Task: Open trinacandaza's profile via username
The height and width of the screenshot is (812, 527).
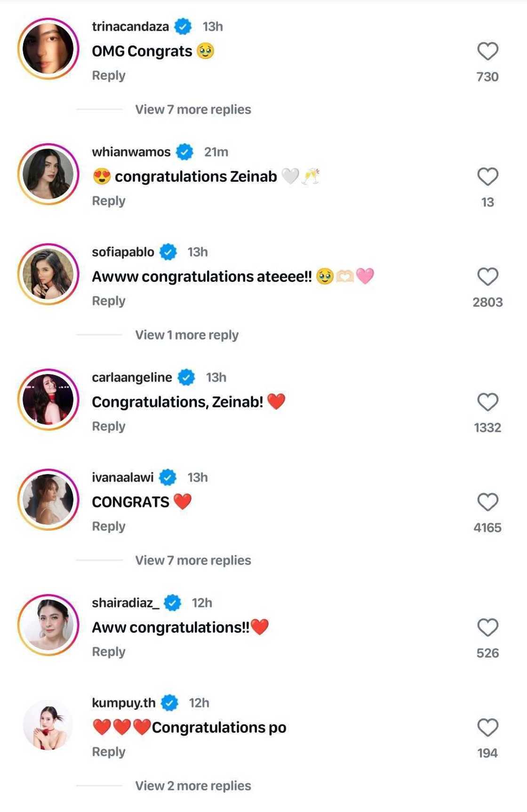Action: [x=131, y=26]
